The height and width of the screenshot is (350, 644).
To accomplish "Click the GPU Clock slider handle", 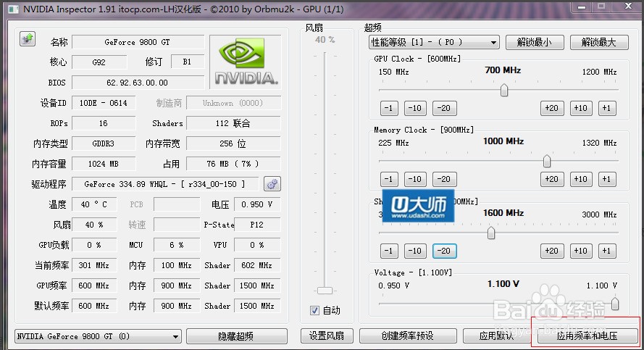I will pos(504,90).
